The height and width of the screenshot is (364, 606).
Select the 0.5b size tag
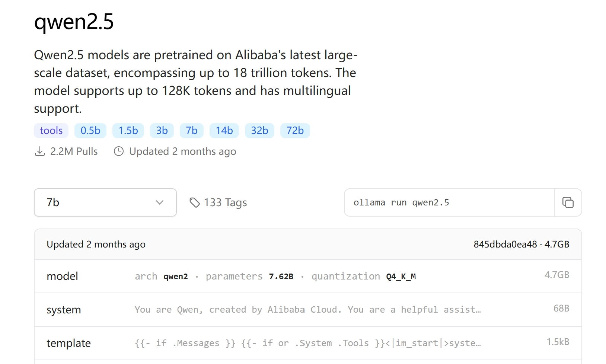[90, 131]
